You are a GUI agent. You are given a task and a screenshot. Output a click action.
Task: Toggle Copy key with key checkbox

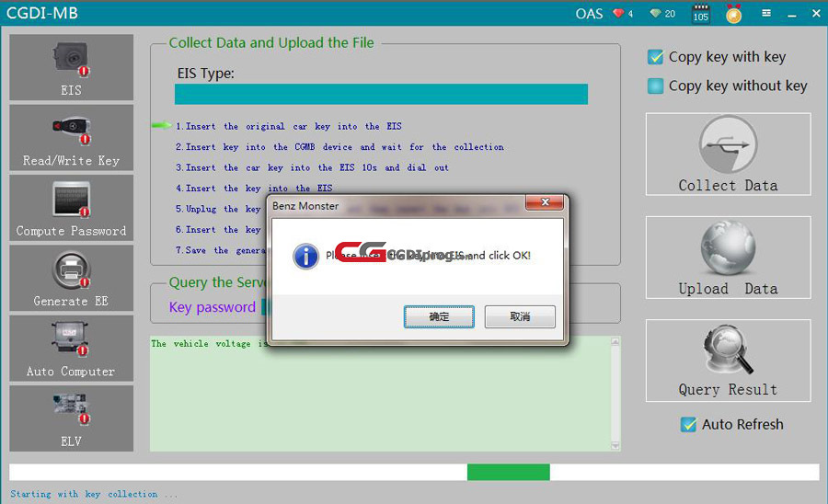pyautogui.click(x=655, y=57)
